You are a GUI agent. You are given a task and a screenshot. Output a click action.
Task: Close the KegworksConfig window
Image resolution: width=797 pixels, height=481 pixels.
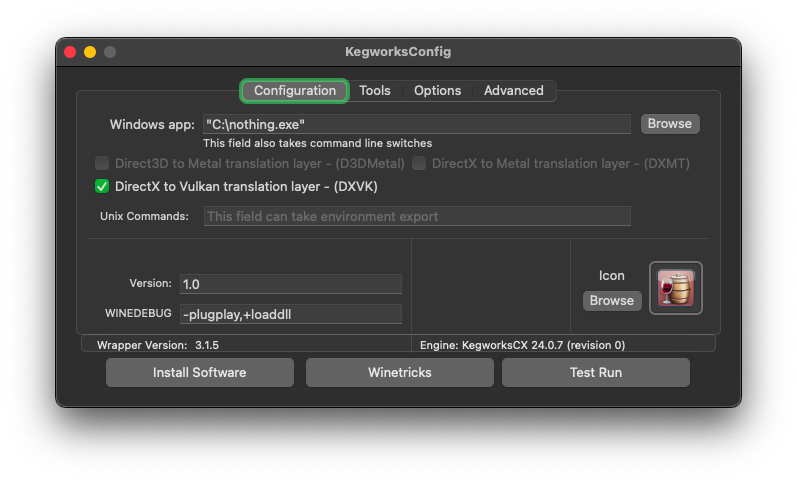coord(70,52)
